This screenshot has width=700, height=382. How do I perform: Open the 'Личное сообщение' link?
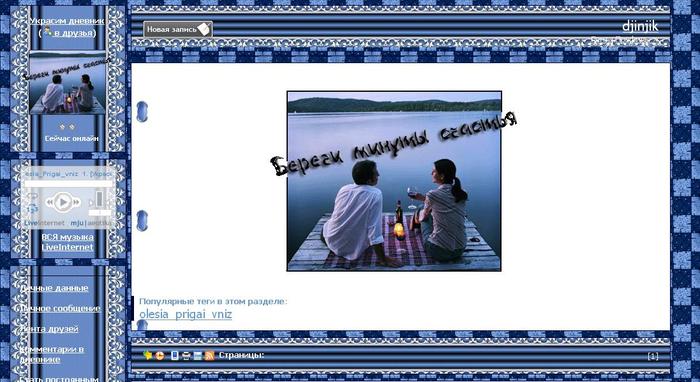[x=60, y=308]
